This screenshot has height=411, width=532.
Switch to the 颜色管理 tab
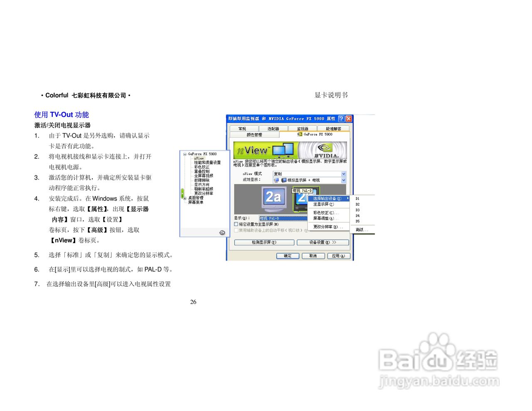[x=254, y=135]
